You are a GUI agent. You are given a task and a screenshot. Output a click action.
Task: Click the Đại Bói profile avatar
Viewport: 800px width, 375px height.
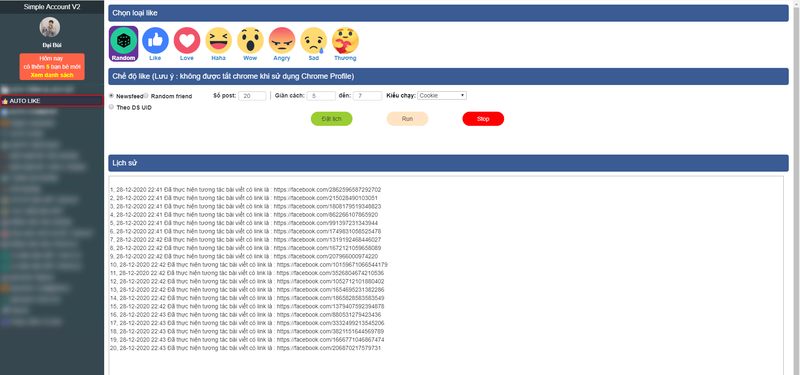[x=49, y=27]
